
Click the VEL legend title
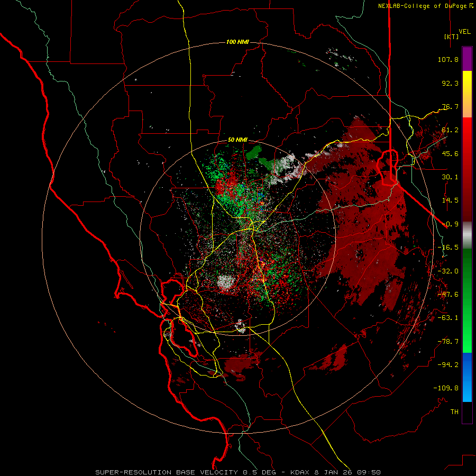click(x=464, y=32)
